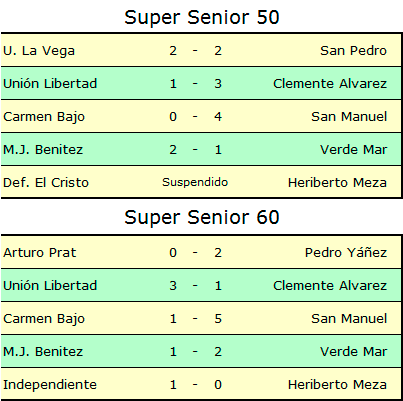Select M.J. Benitez in Super Senior 50
Viewport: 403px width, 401px height.
click(x=43, y=150)
